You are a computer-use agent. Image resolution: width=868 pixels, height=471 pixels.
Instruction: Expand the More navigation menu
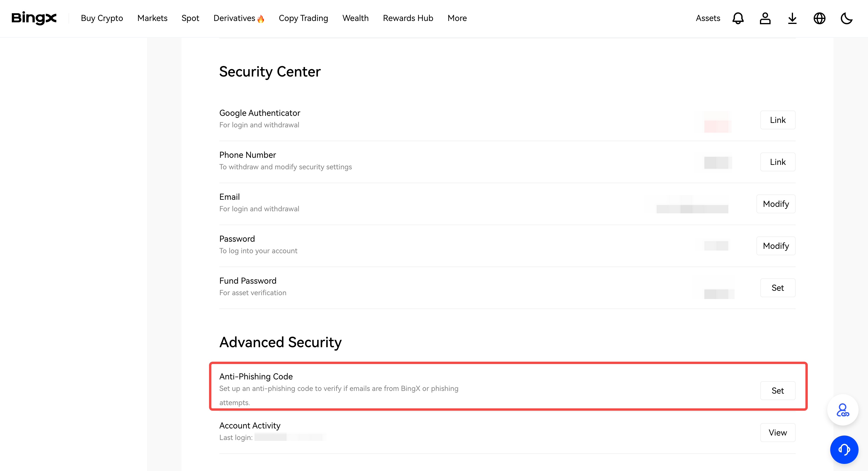coord(457,18)
